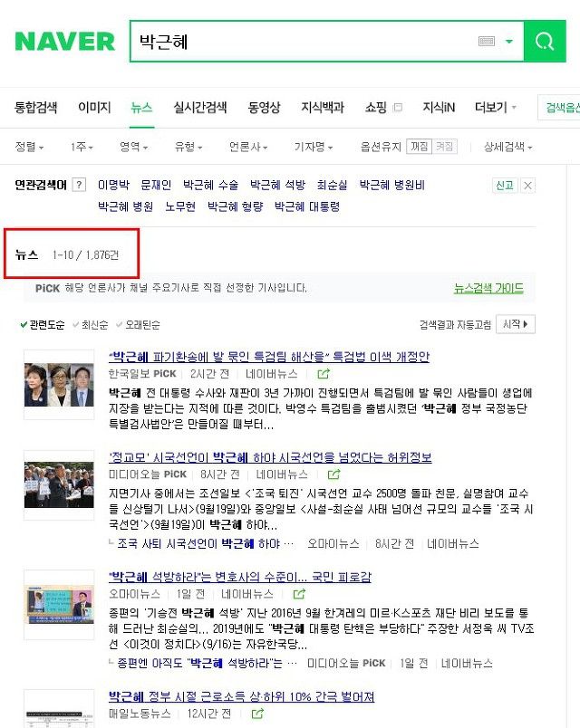The height and width of the screenshot is (728, 580).
Task: Switch to the 이미지 tab
Action: 94,108
